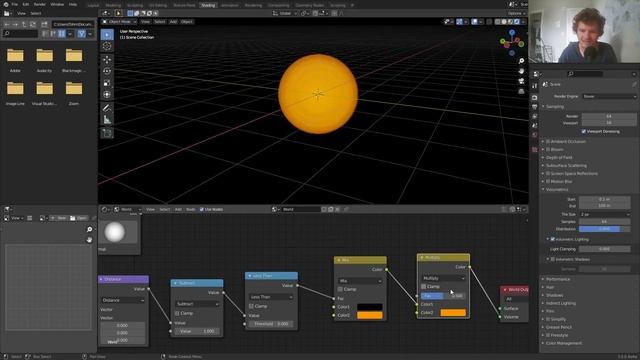
Task: Open the Render properties tab icon
Action: click(x=535, y=98)
